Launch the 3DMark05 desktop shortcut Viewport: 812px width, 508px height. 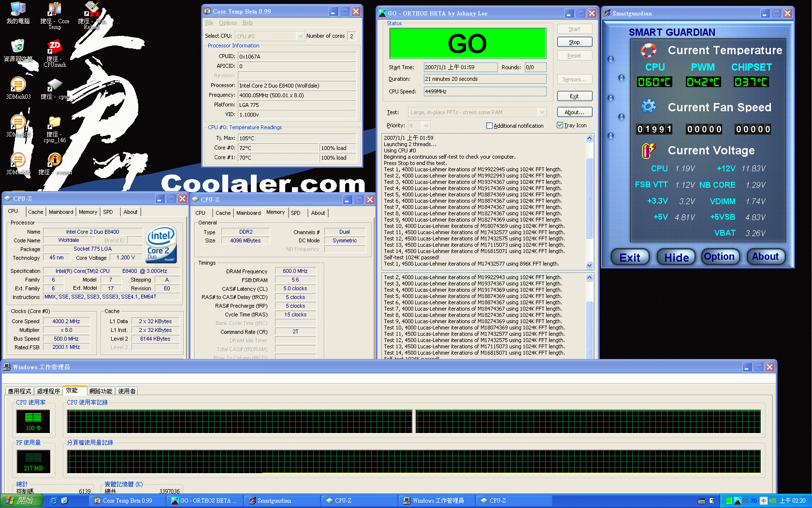[x=18, y=126]
